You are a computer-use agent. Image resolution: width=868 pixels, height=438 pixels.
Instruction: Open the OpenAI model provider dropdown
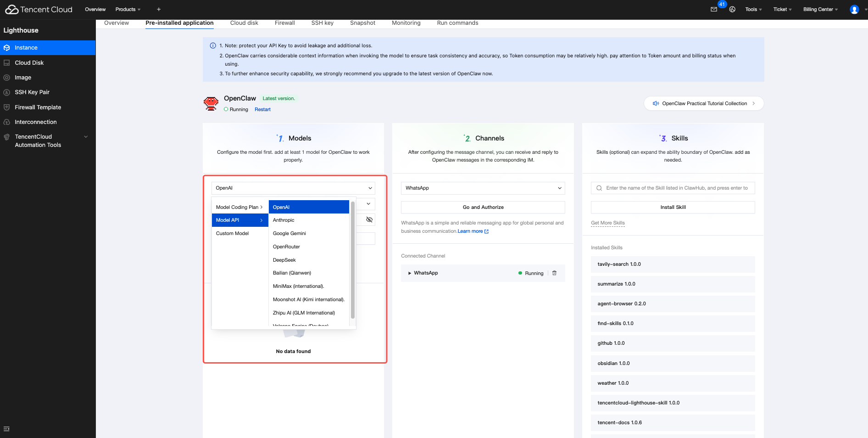293,188
